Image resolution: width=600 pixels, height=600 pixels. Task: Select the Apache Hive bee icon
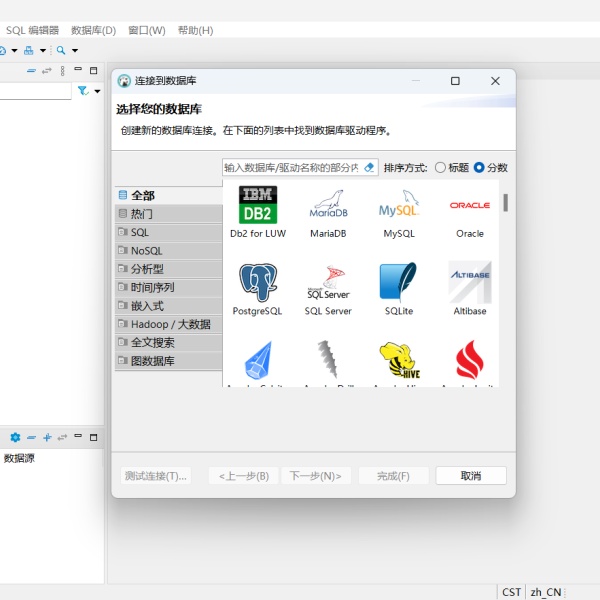[x=399, y=360]
